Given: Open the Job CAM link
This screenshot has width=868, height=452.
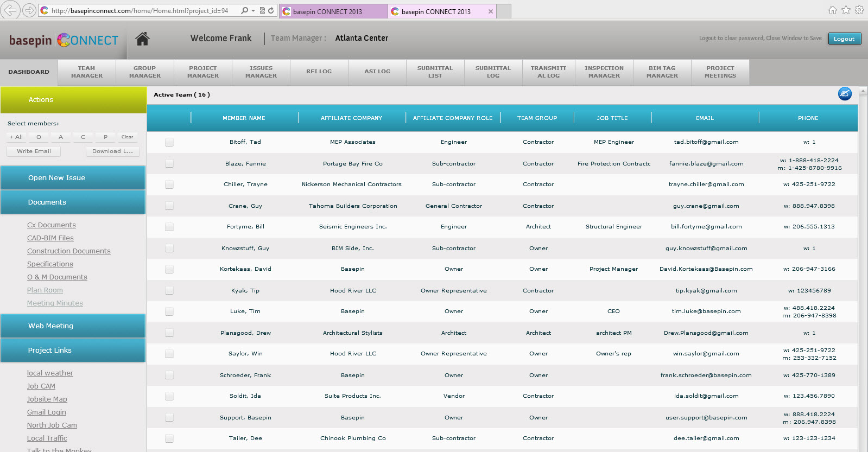Looking at the screenshot, I should click(41, 386).
